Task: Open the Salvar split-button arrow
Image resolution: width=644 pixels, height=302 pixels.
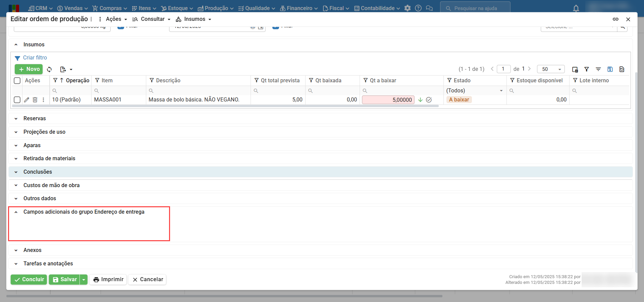Action: (84, 279)
